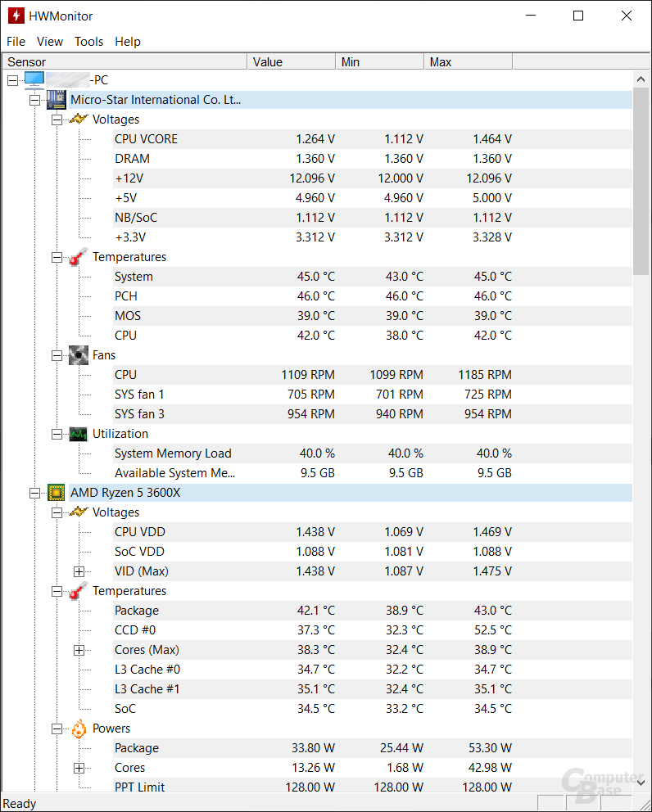
Task: Click the Value column header
Action: 292,61
